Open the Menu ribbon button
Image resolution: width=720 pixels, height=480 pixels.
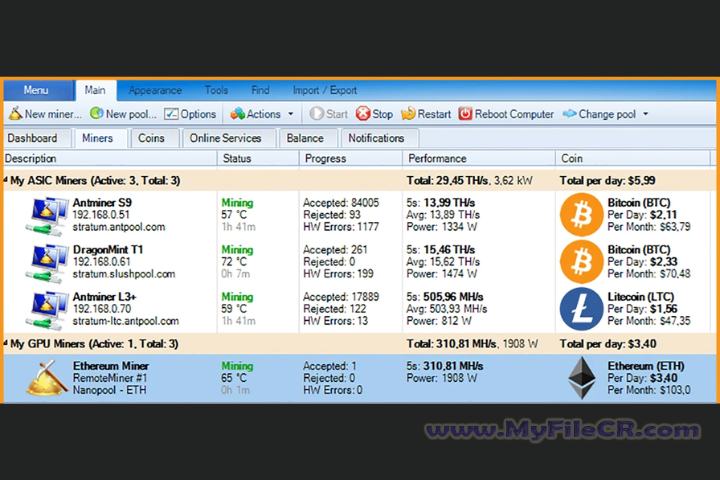38,90
